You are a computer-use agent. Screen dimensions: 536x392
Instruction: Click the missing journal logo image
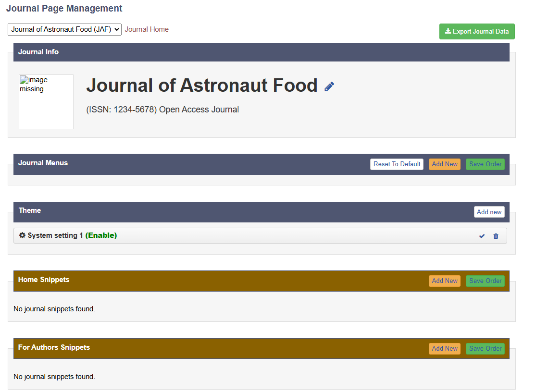[46, 101]
